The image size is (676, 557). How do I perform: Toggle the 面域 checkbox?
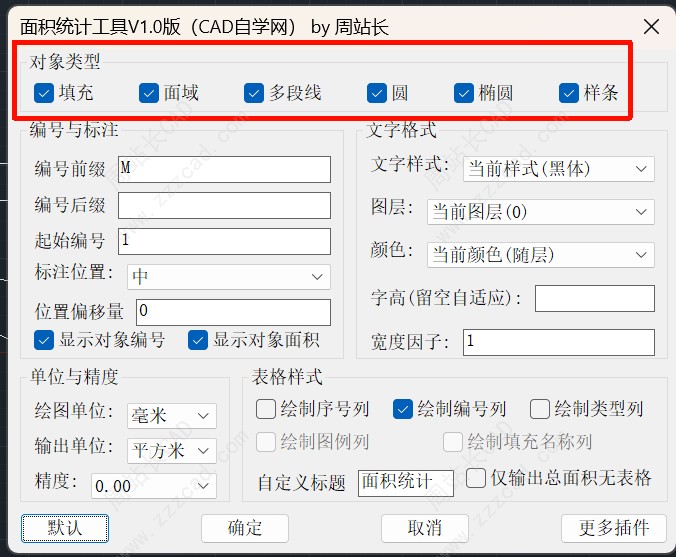(x=149, y=93)
